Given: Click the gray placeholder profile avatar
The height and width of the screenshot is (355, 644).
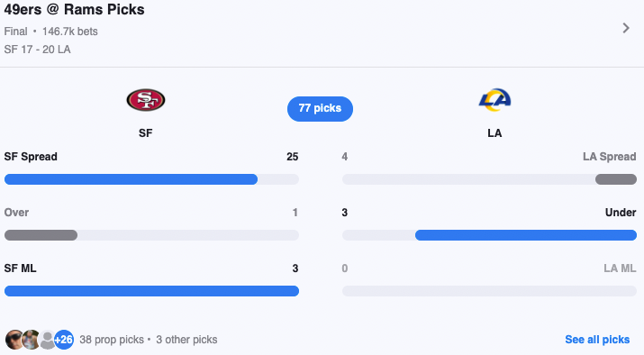Looking at the screenshot, I should [x=48, y=340].
